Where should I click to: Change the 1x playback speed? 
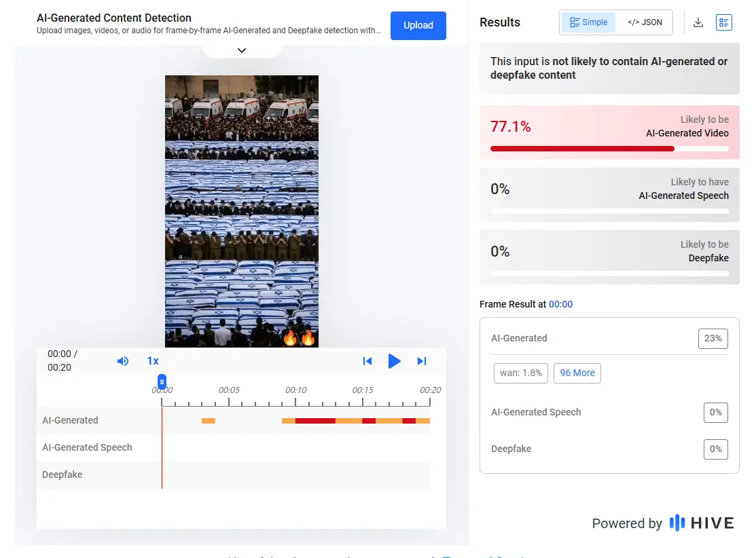(153, 361)
